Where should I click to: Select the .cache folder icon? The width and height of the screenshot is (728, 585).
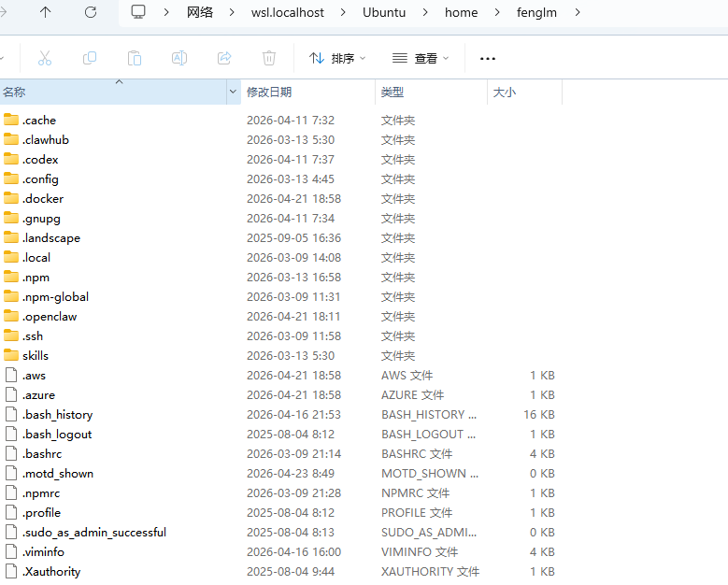tap(11, 120)
